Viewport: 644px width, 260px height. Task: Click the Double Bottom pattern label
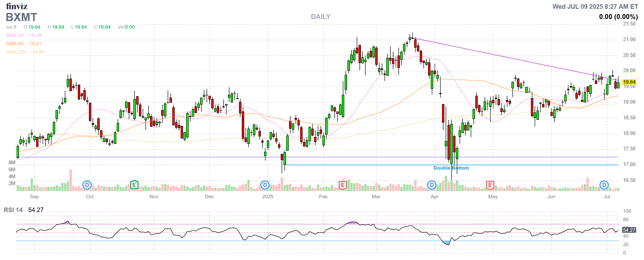(451, 168)
